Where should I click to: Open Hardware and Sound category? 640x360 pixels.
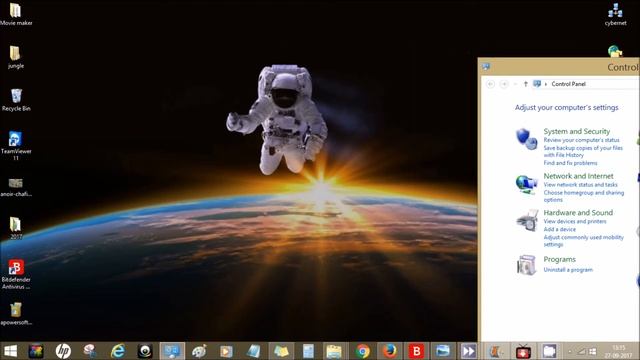(x=578, y=212)
